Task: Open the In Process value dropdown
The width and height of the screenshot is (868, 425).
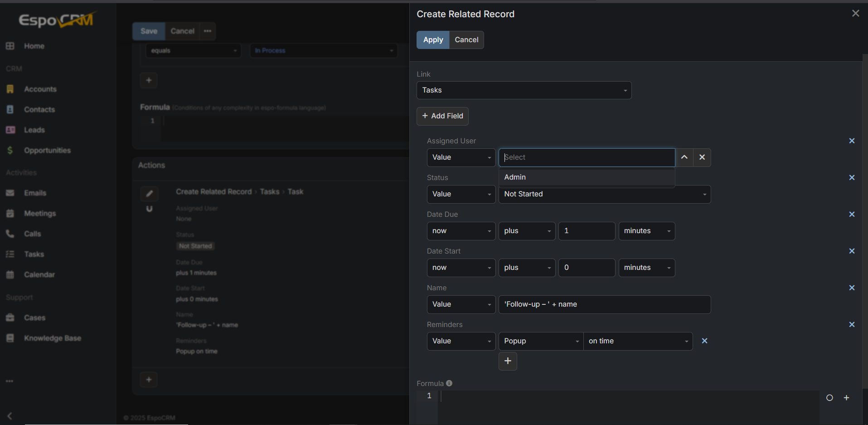Action: 324,51
